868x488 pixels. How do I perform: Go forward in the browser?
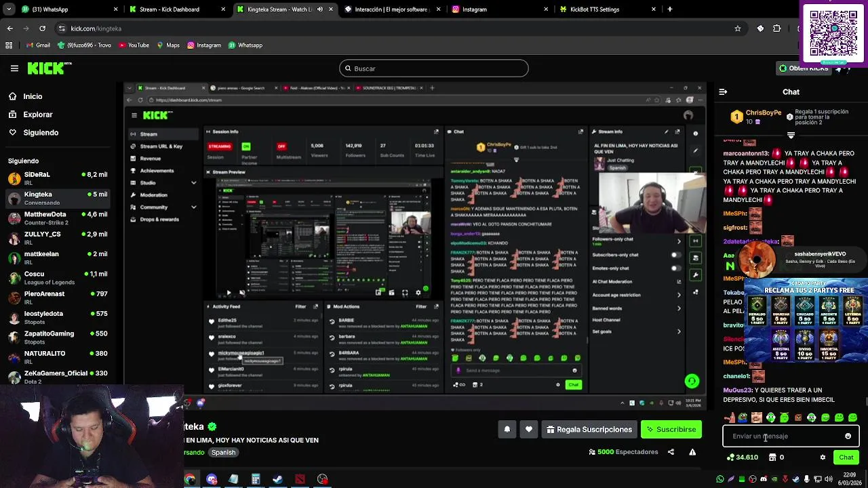tap(26, 28)
